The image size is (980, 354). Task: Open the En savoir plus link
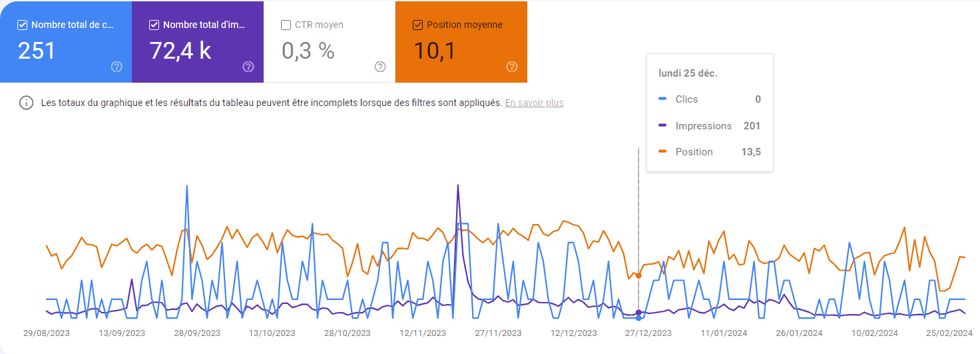pos(534,103)
